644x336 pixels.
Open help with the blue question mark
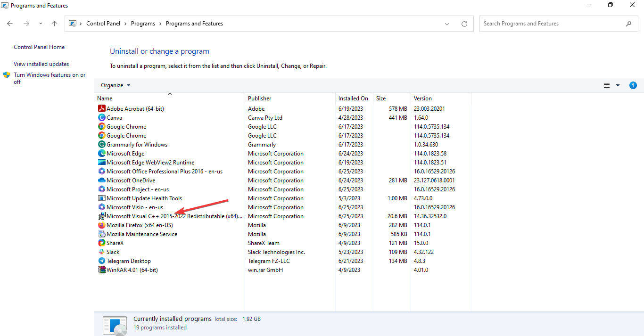coord(633,85)
